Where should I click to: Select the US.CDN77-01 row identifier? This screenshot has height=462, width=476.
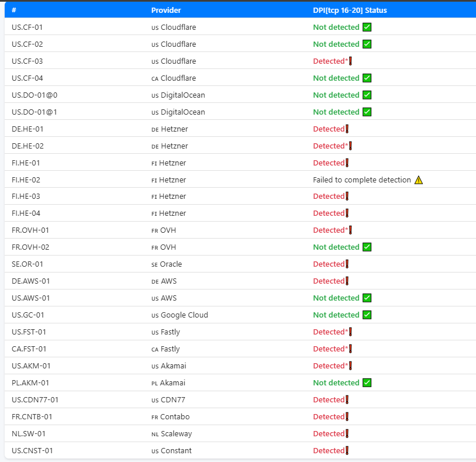point(35,400)
